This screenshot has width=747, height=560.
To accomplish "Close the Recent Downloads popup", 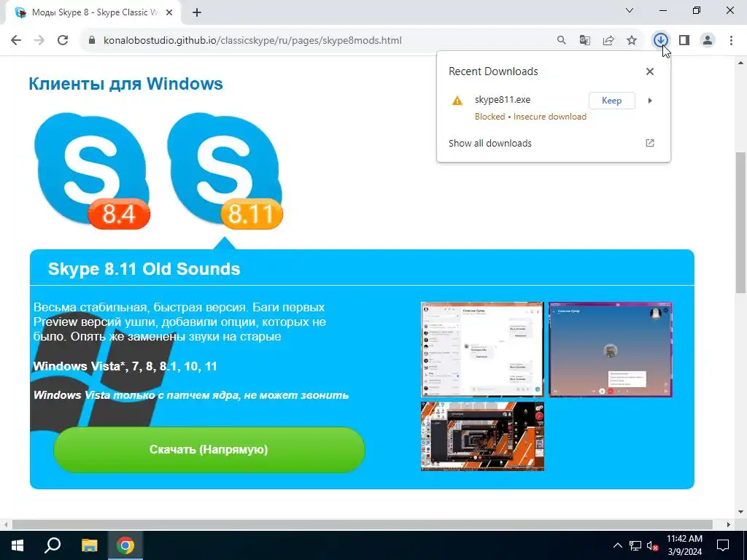I will click(650, 71).
